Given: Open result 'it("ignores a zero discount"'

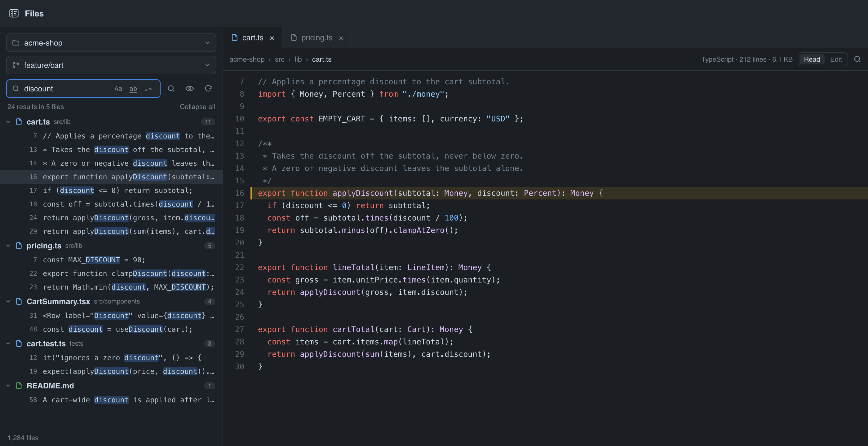Looking at the screenshot, I should tap(111, 357).
